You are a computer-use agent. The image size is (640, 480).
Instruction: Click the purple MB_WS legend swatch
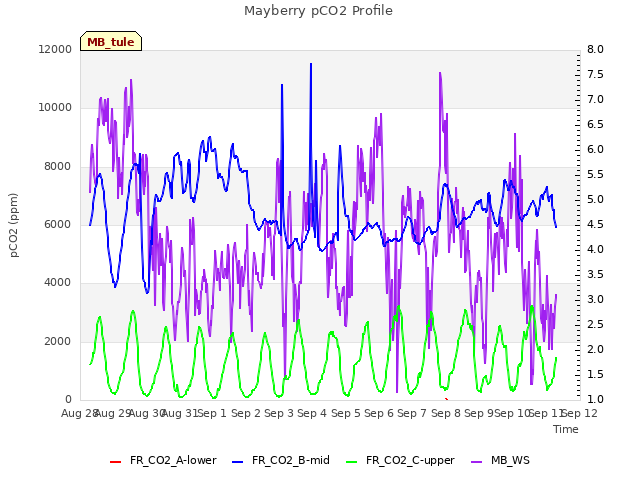(x=477, y=462)
